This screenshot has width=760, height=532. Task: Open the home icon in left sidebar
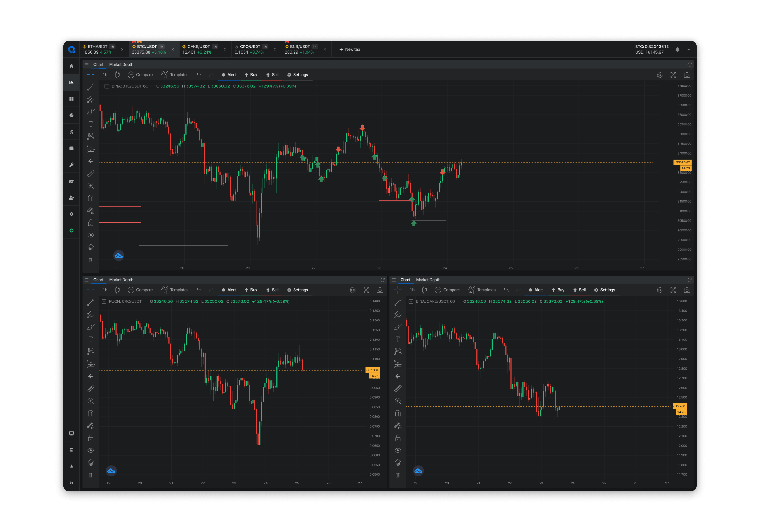[x=72, y=66]
